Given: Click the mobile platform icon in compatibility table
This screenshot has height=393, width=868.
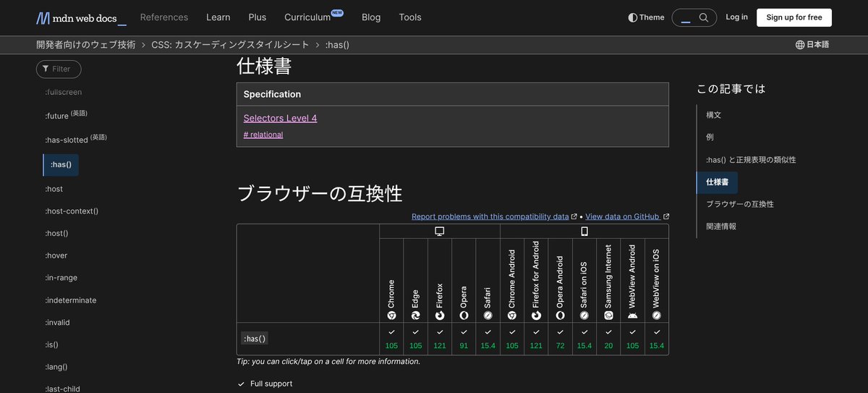Looking at the screenshot, I should (x=584, y=232).
